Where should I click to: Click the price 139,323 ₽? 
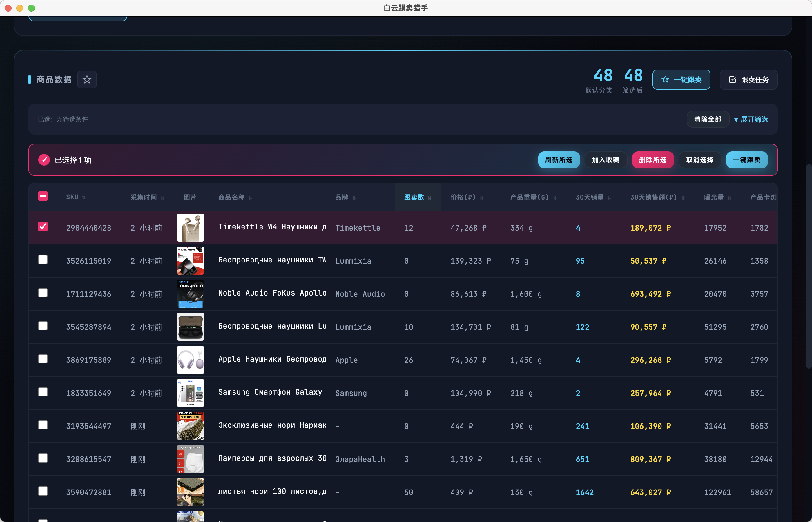[470, 261]
